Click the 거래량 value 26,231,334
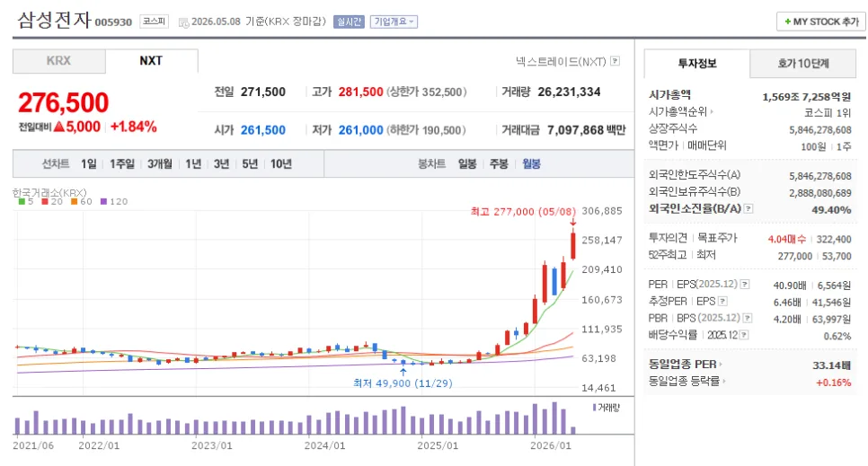Screen dimensions: 868x466 coord(569,92)
